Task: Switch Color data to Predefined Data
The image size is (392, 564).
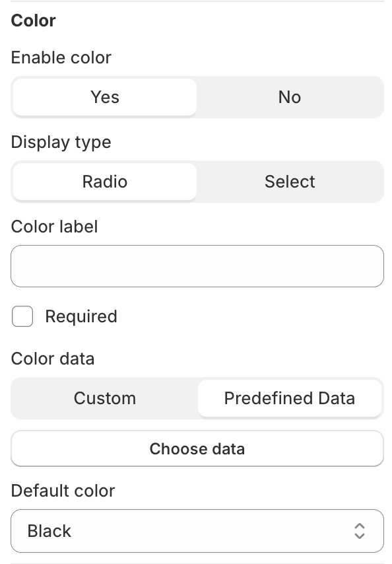Action: pos(290,398)
